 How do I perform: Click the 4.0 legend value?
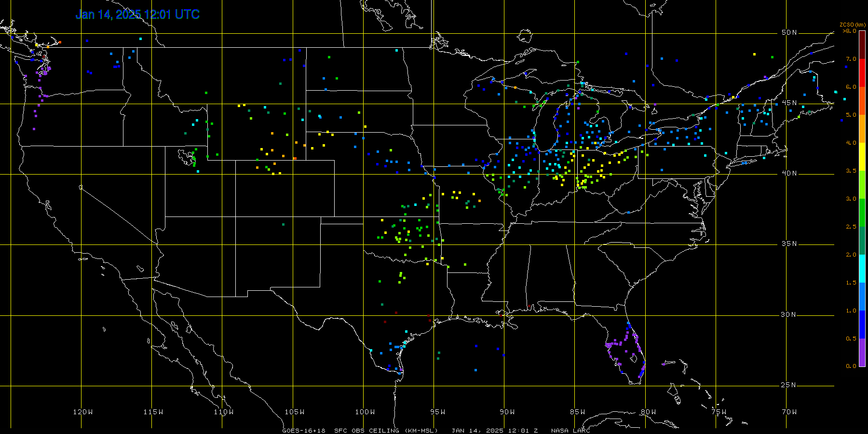point(851,143)
